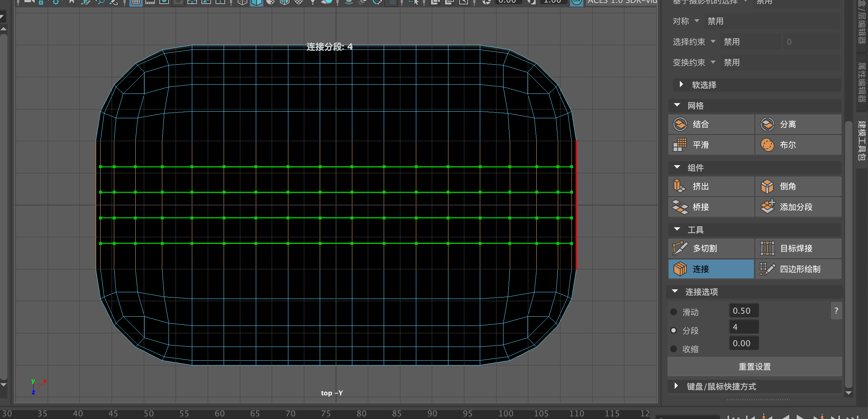Viewport: 868px width, 419px height.
Task: Open the 布尔 (Boolean) tool
Action: 767,145
